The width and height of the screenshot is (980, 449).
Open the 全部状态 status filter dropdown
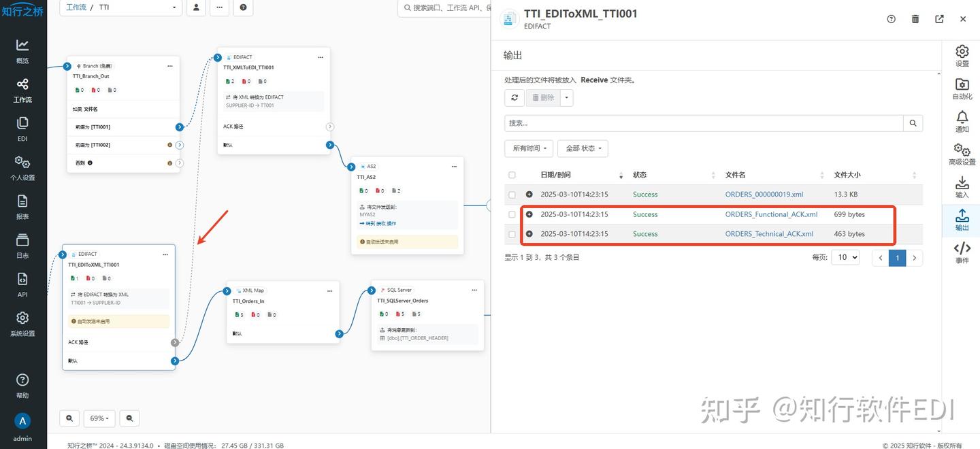[582, 148]
